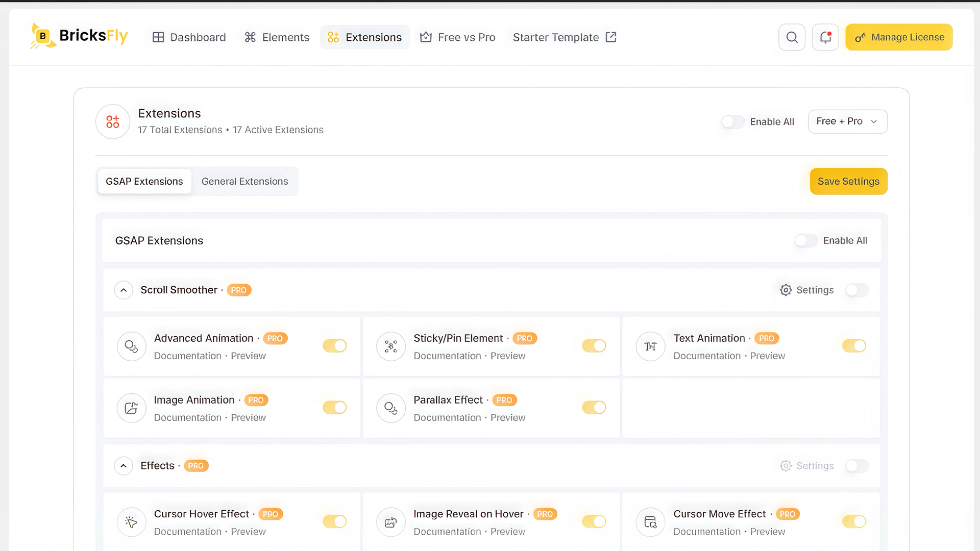Switch to General Extensions tab
Image resolution: width=980 pixels, height=551 pixels.
point(244,181)
